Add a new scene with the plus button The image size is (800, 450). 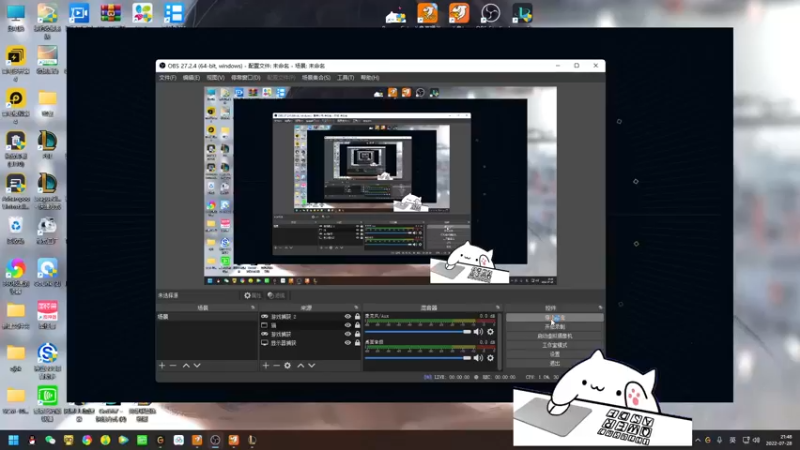[x=162, y=366]
